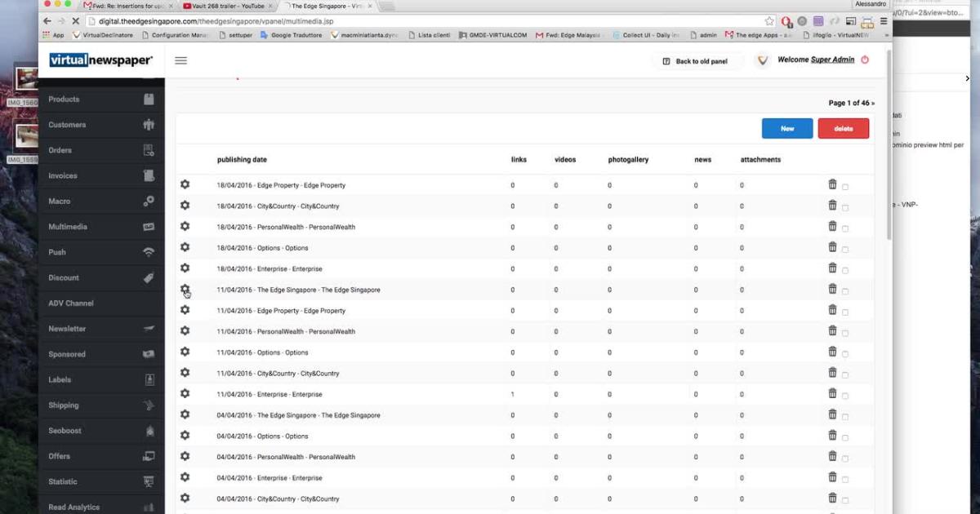Bookmark page with star icon in address bar
The image size is (980, 514).
pyautogui.click(x=769, y=21)
